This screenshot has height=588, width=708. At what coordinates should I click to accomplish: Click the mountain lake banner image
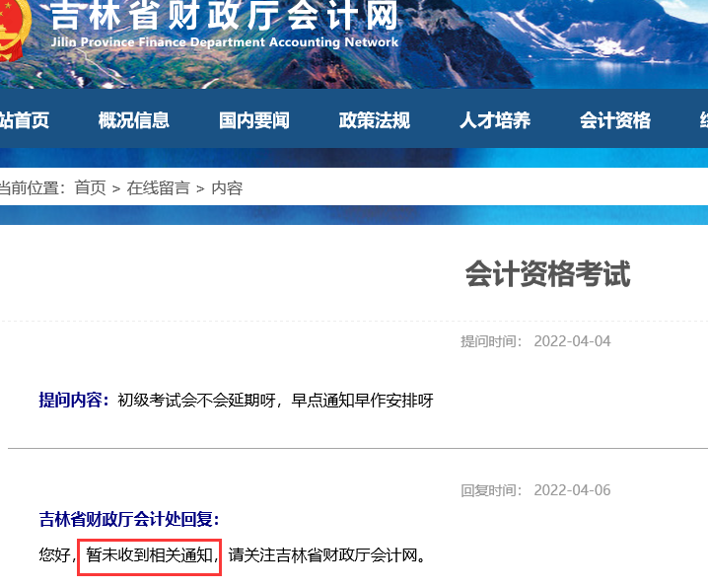click(552, 44)
